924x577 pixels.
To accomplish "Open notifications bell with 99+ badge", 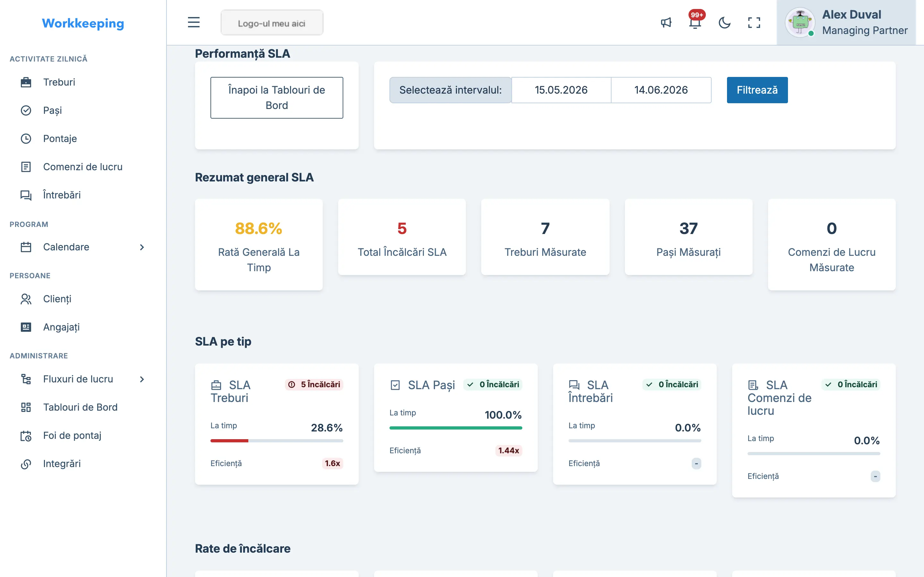I will click(x=695, y=22).
